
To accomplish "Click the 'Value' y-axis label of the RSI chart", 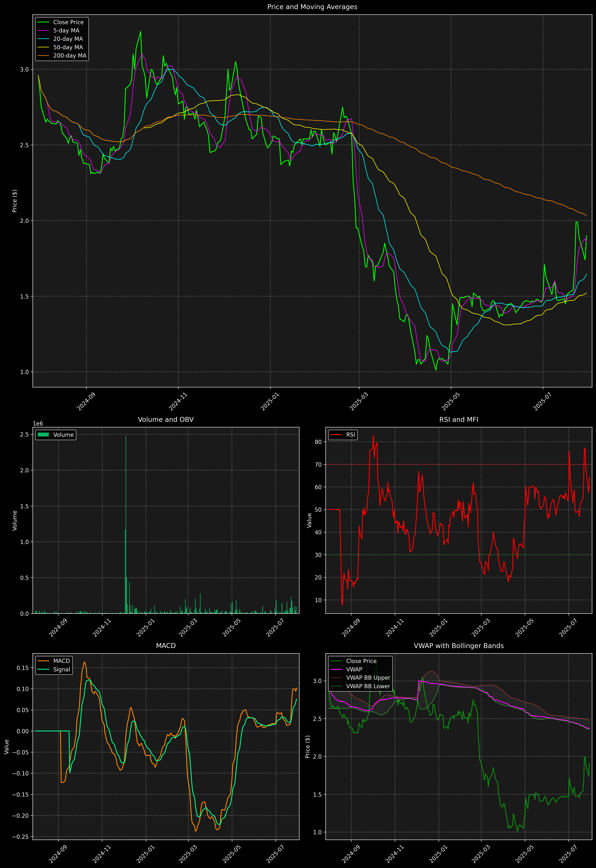I will point(309,520).
